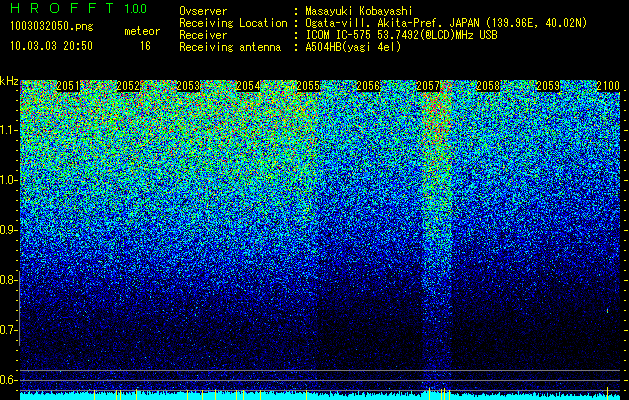Viewport: 629px width, 400px height.
Task: Select observer name Masayuki Kobayashi
Action: pyautogui.click(x=359, y=11)
